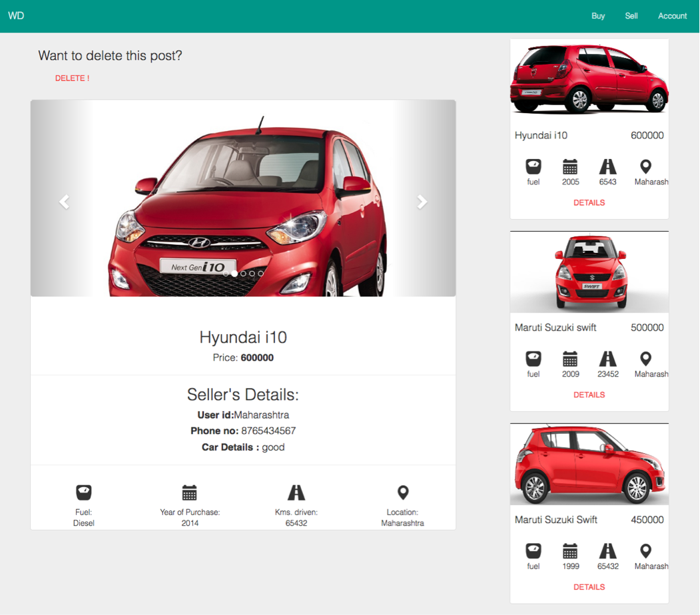
Task: Click the year 2009 text
Action: 571,374
